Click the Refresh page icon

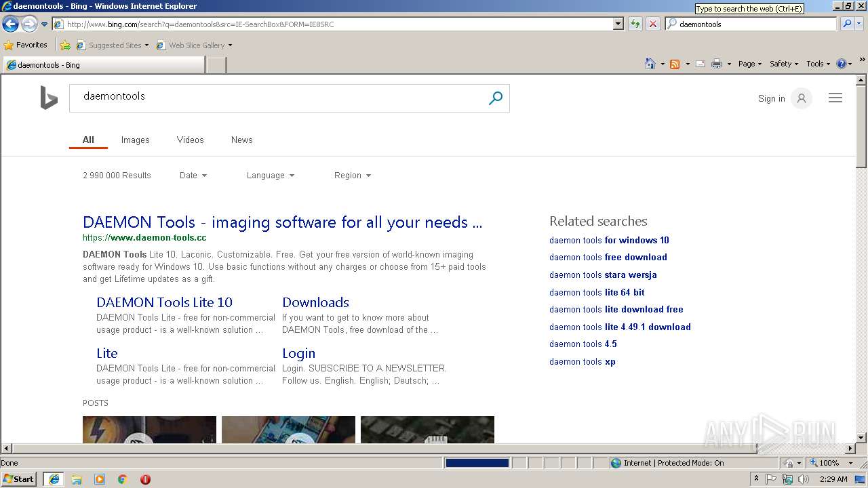tap(635, 24)
